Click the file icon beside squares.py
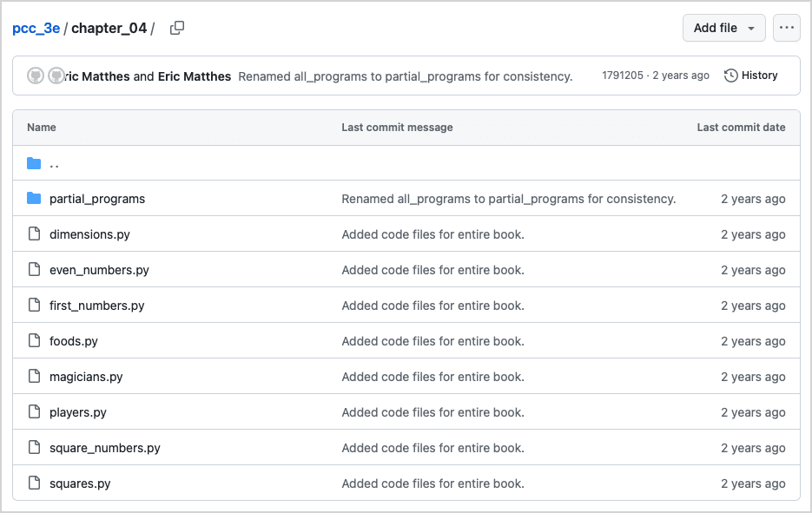812x513 pixels. point(33,483)
